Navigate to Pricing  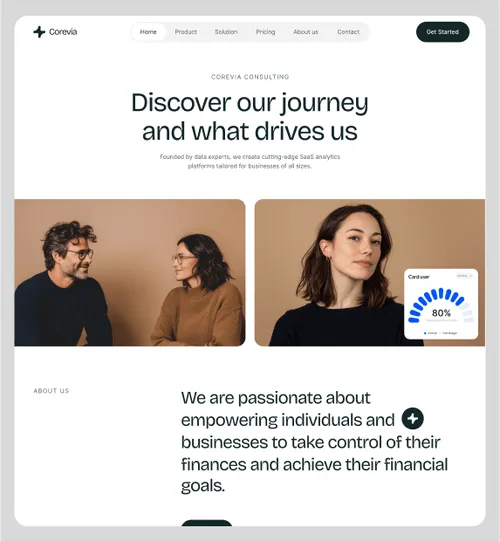(x=266, y=32)
